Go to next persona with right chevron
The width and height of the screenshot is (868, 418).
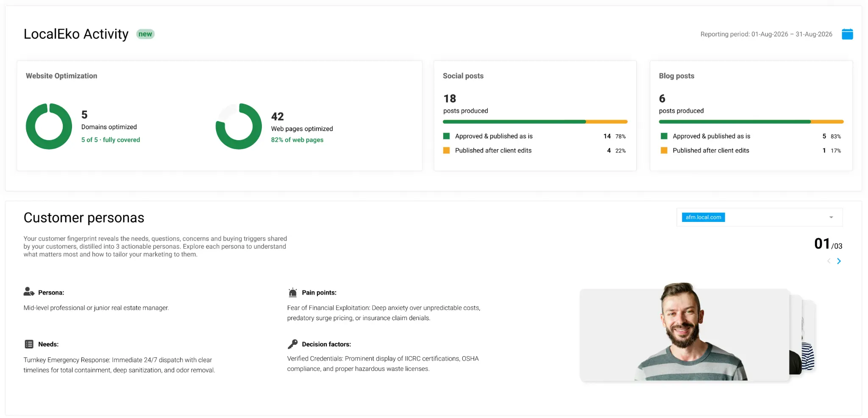tap(839, 261)
